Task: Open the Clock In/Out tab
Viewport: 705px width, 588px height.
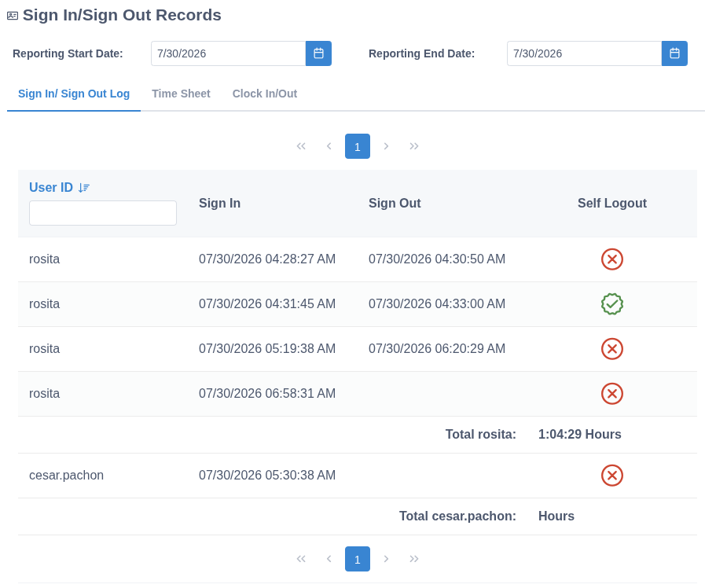Action: [264, 94]
